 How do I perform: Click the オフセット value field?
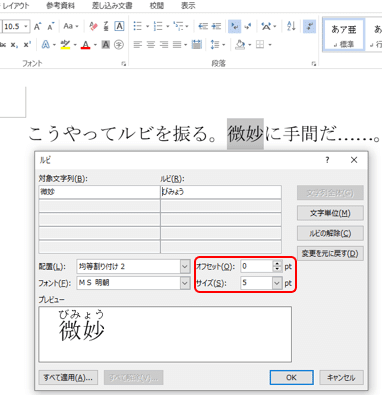257,266
